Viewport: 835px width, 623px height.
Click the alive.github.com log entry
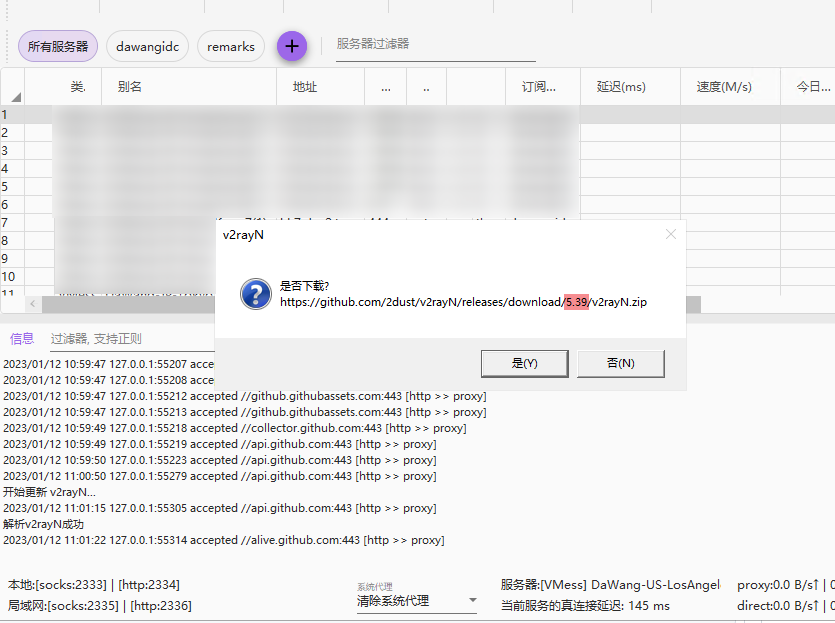(x=224, y=540)
